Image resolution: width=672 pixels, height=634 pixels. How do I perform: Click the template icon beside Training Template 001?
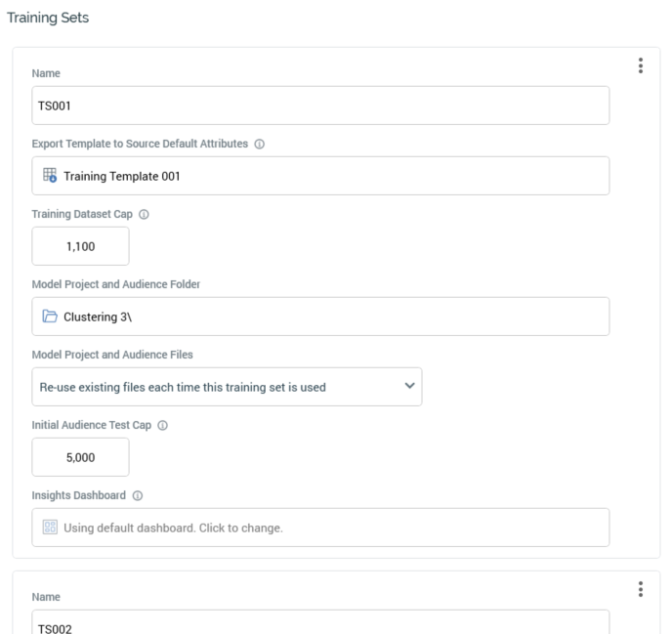pos(50,176)
